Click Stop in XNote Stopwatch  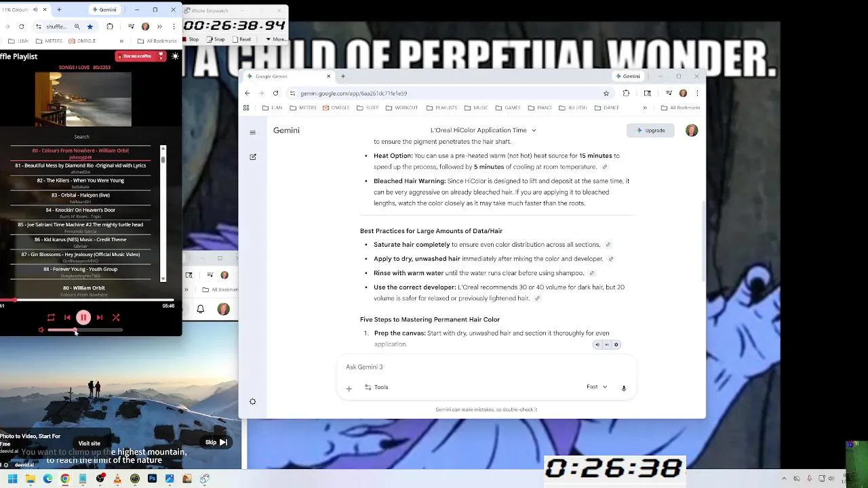(x=191, y=39)
